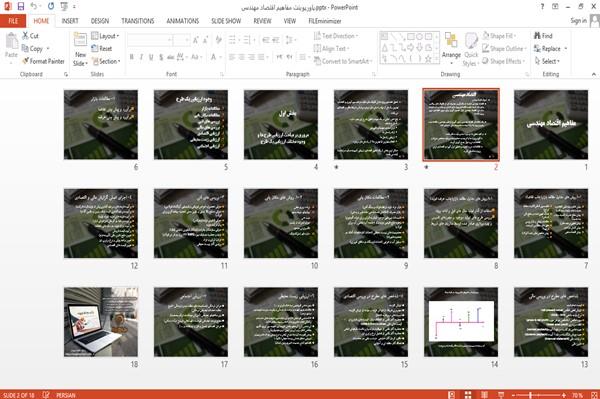Screen dimensions: 600x399
Task: Click the Sign in link
Action: (x=578, y=21)
